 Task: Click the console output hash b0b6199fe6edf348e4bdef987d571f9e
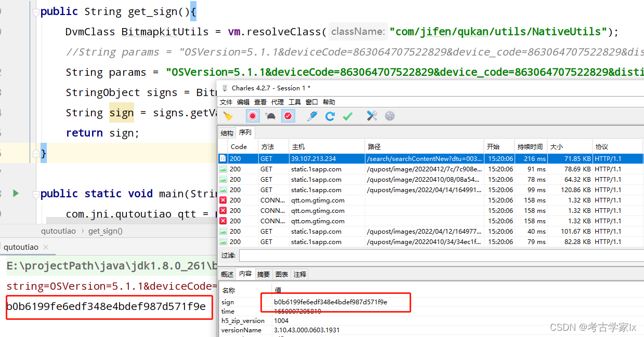[x=106, y=306]
